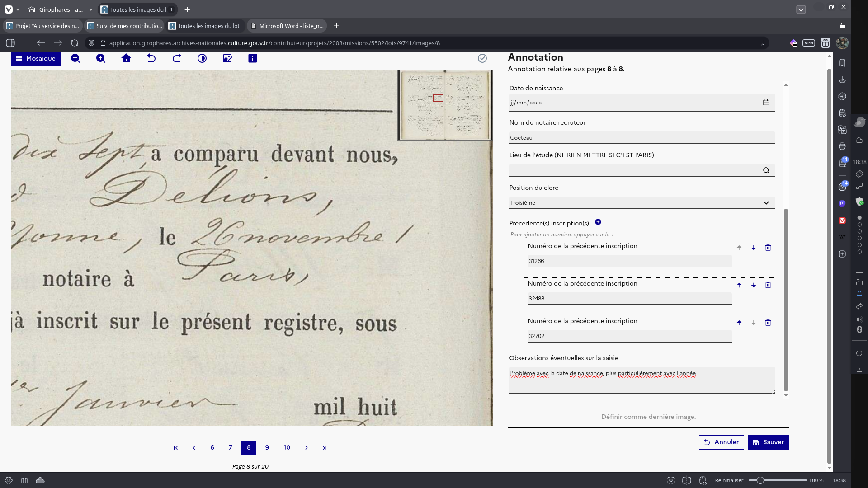Go to page 9 in the pagination

tap(267, 447)
